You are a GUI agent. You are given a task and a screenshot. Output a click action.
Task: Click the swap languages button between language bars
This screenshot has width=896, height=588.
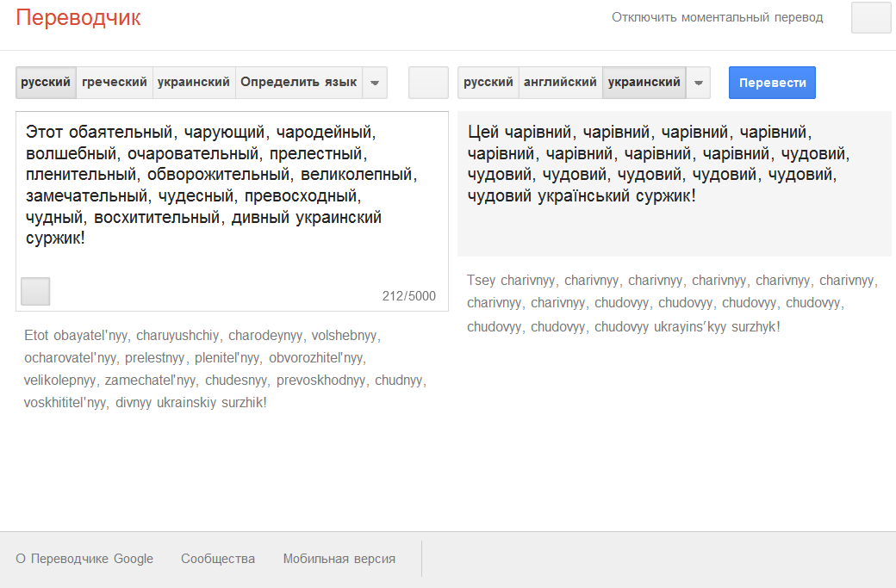(428, 83)
